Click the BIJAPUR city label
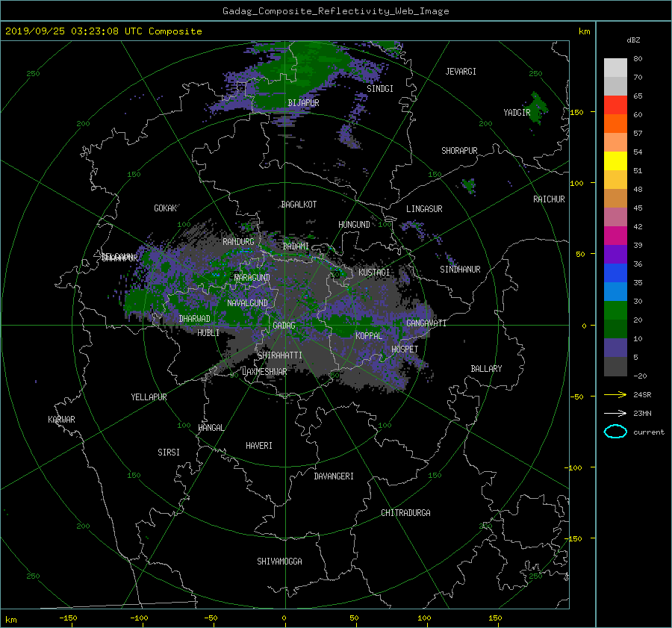Image resolution: width=672 pixels, height=628 pixels. click(303, 103)
